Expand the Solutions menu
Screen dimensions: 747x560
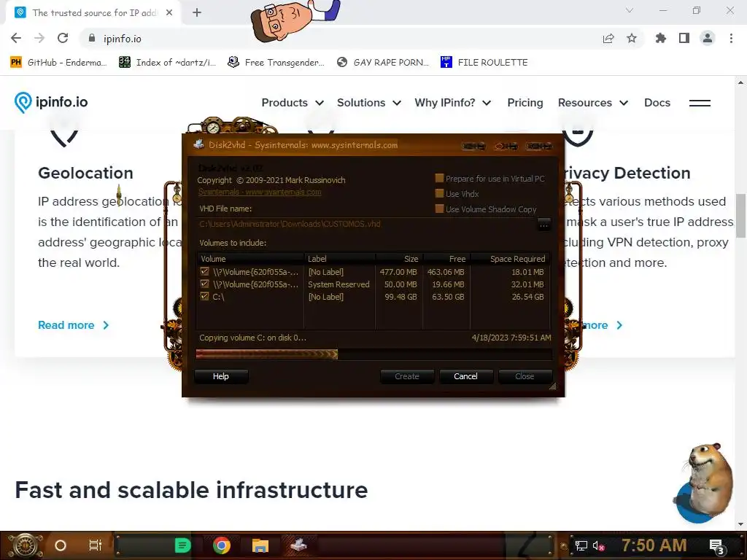click(x=368, y=103)
